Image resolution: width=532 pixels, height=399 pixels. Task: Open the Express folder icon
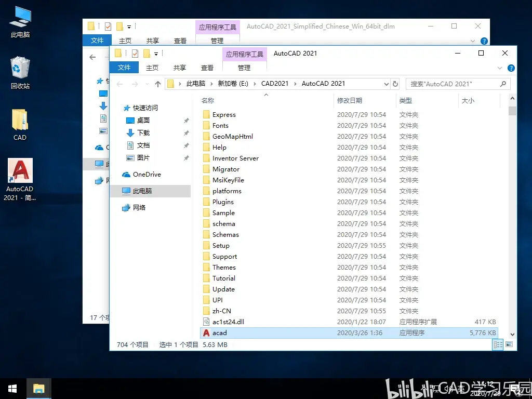click(x=206, y=115)
